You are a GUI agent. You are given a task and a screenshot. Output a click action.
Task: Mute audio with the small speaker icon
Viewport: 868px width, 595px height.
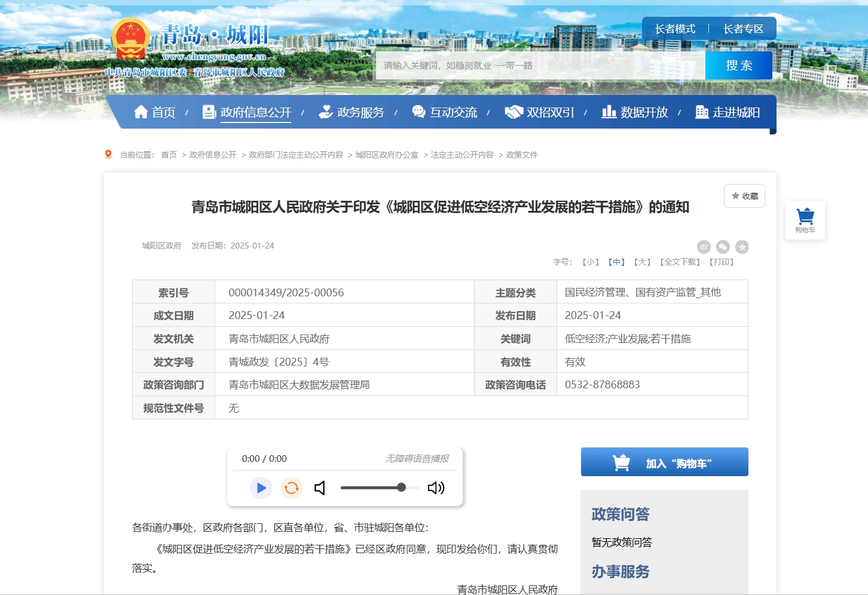320,488
